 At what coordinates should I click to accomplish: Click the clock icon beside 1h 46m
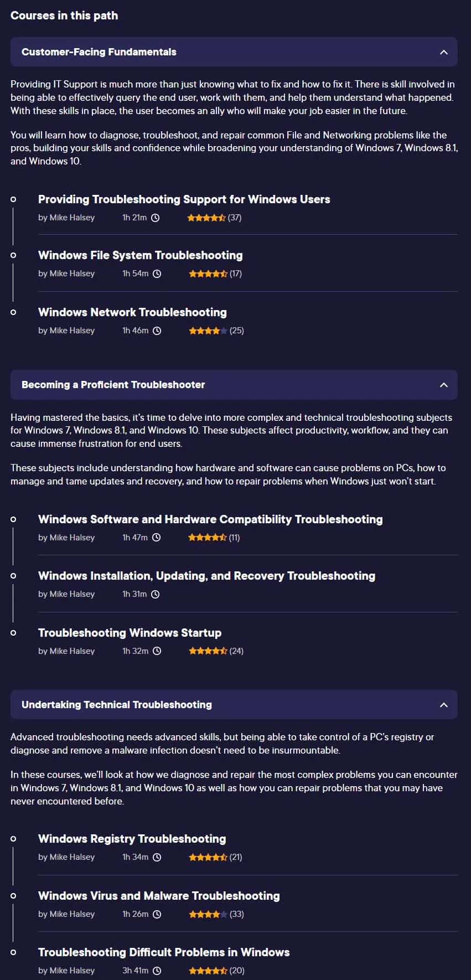click(157, 331)
